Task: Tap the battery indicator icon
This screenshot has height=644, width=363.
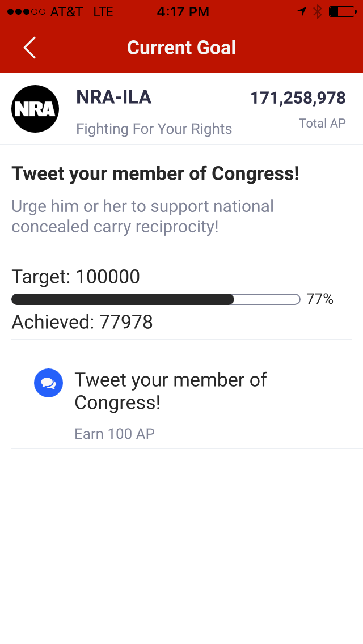Action: (x=343, y=11)
